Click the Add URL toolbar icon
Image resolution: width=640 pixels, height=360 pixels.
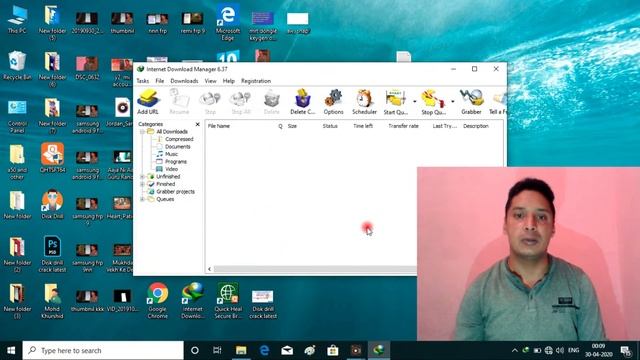(148, 102)
